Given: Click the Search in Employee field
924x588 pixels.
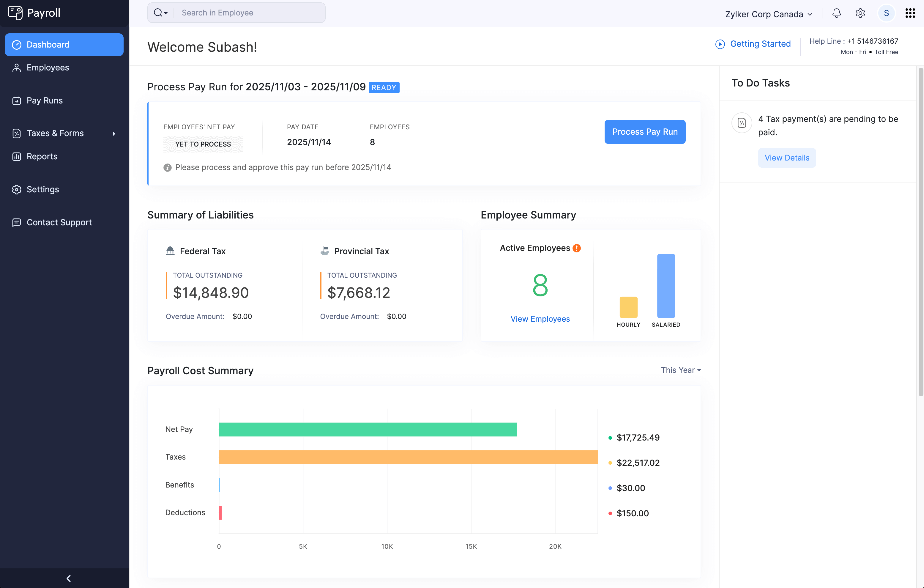Looking at the screenshot, I should [249, 12].
